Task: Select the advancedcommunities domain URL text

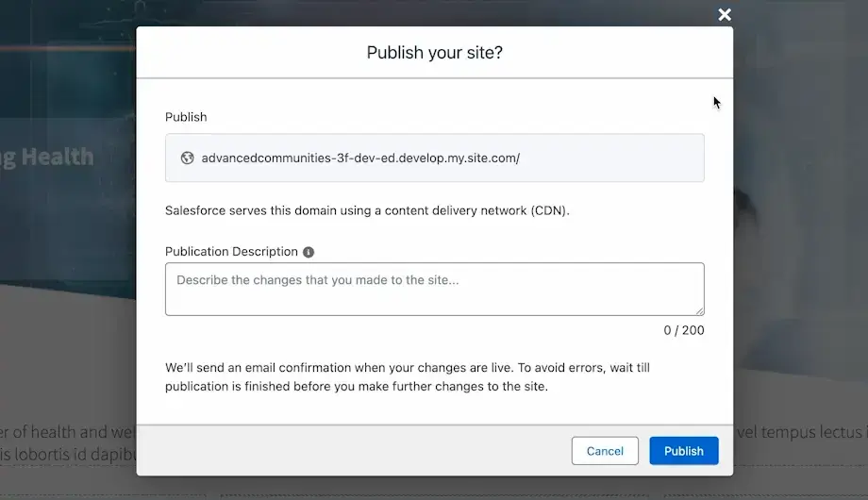Action: 360,158
